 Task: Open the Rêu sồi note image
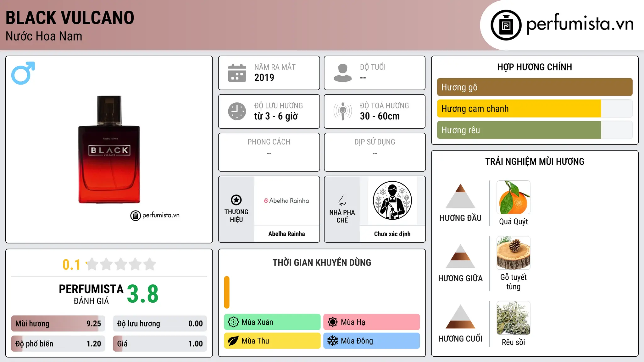pos(514,318)
